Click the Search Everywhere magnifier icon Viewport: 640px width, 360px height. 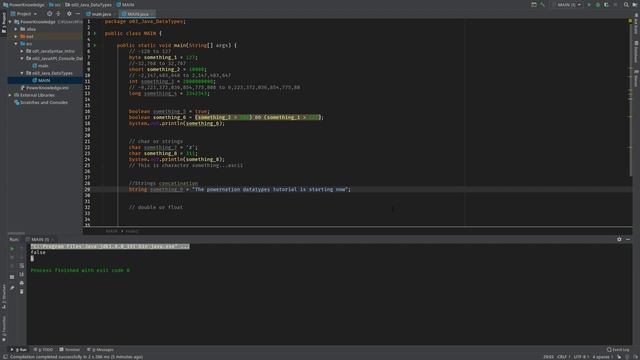626,4
